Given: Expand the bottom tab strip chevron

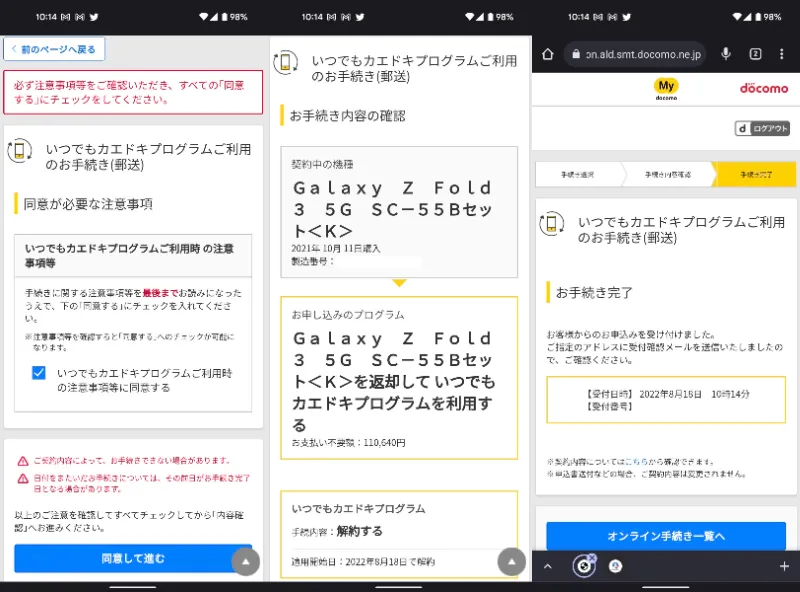Looking at the screenshot, I should click(x=547, y=566).
